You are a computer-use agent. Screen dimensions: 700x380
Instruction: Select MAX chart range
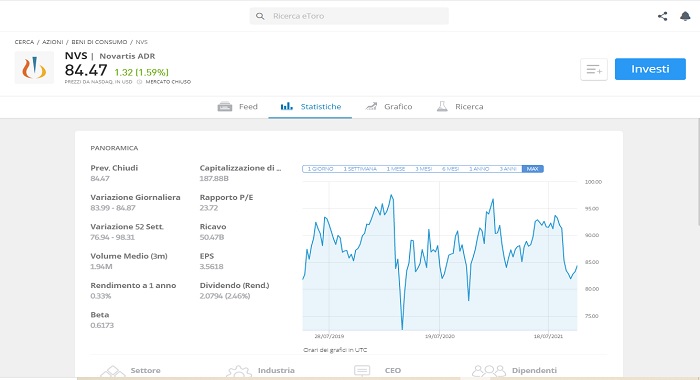533,169
